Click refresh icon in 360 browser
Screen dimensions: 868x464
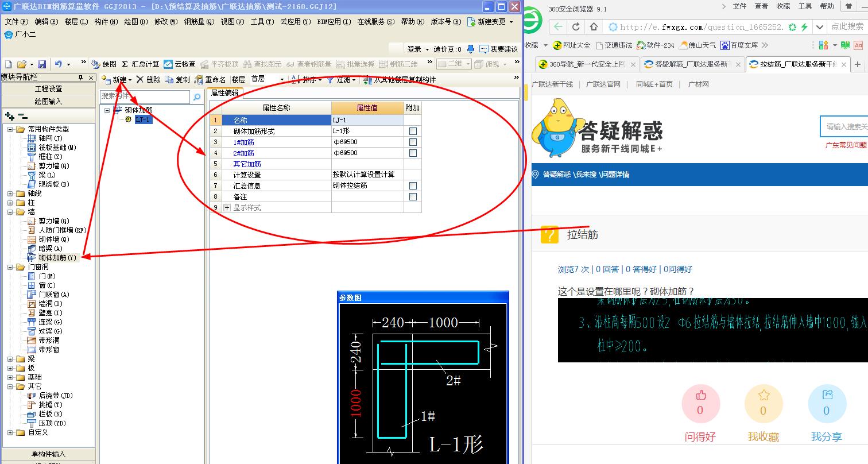click(x=576, y=27)
